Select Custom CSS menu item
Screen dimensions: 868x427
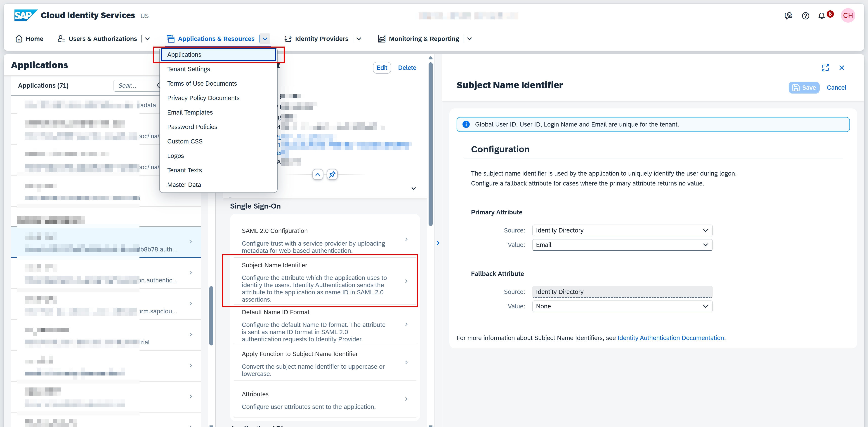coord(218,141)
